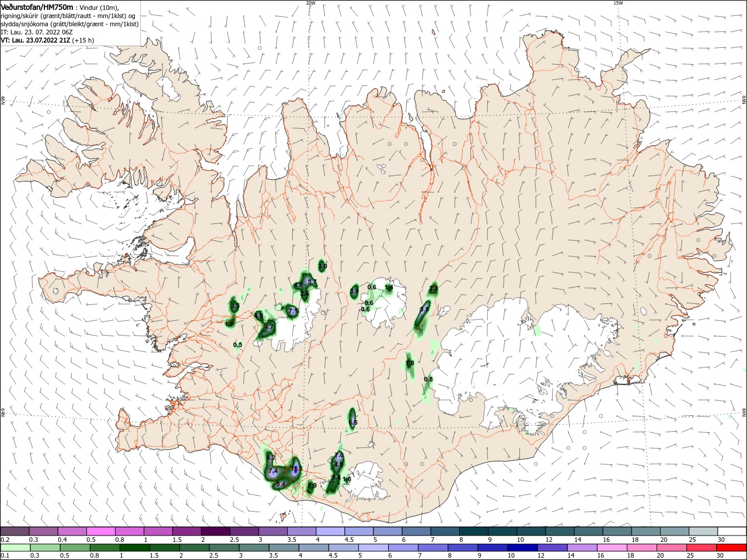The image size is (747, 560).
Task: Click the upper legend swatch labeled 3
Action: point(272,531)
